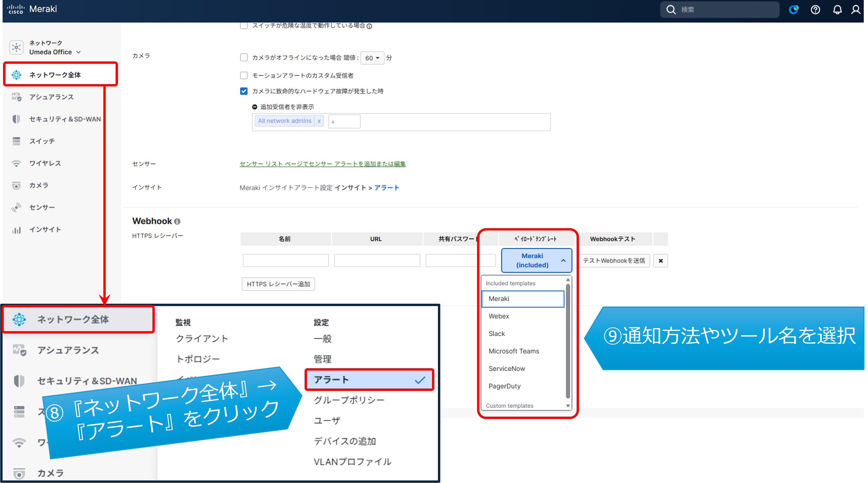Viewport: 868px width, 483px height.
Task: Click the notification bell icon
Action: [x=837, y=10]
